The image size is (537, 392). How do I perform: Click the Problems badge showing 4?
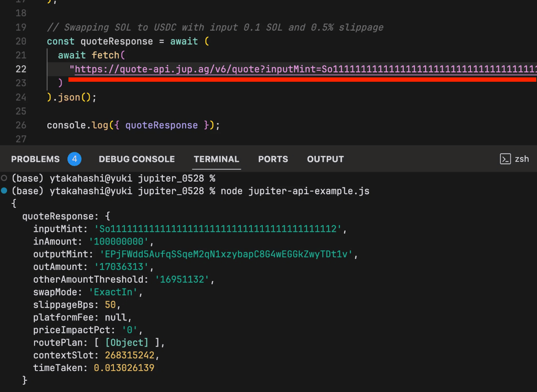click(x=74, y=159)
